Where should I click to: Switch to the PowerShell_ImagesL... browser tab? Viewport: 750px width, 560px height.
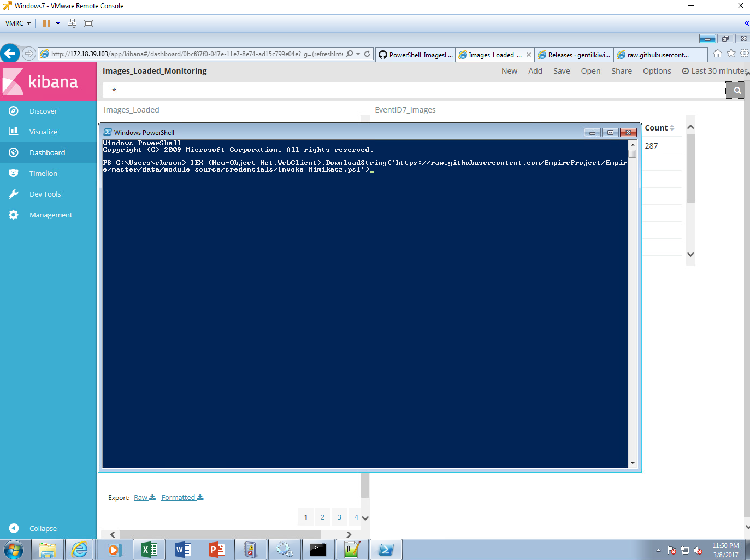(x=416, y=55)
